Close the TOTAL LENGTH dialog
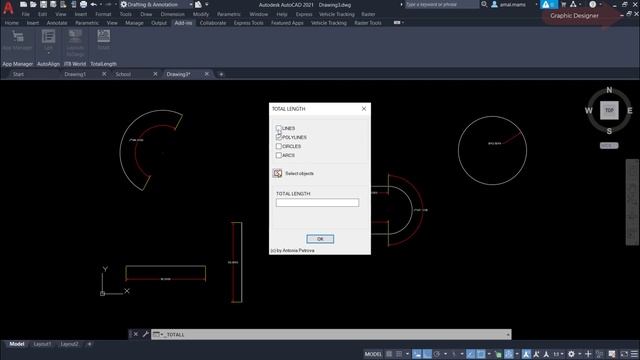The height and width of the screenshot is (360, 640). pos(364,109)
